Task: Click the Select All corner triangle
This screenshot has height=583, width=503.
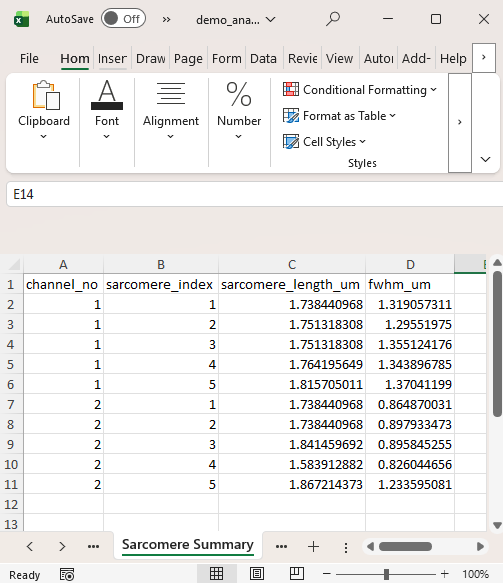Action: click(x=14, y=264)
